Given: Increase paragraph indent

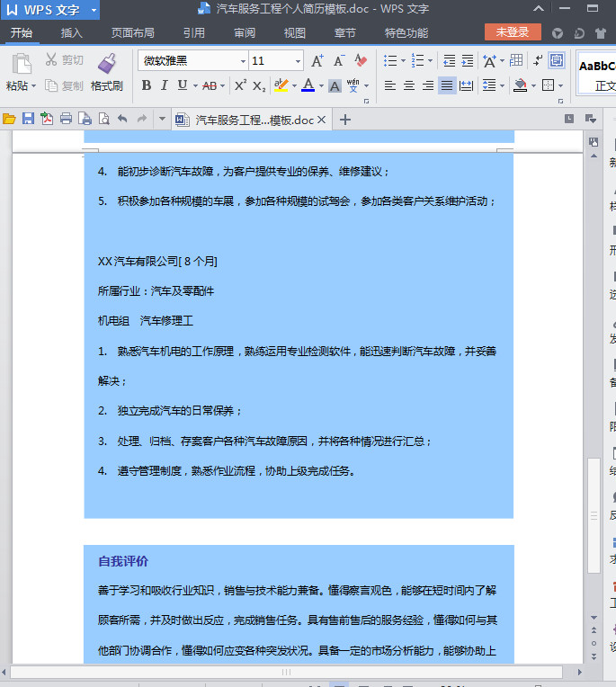Looking at the screenshot, I should 468,60.
